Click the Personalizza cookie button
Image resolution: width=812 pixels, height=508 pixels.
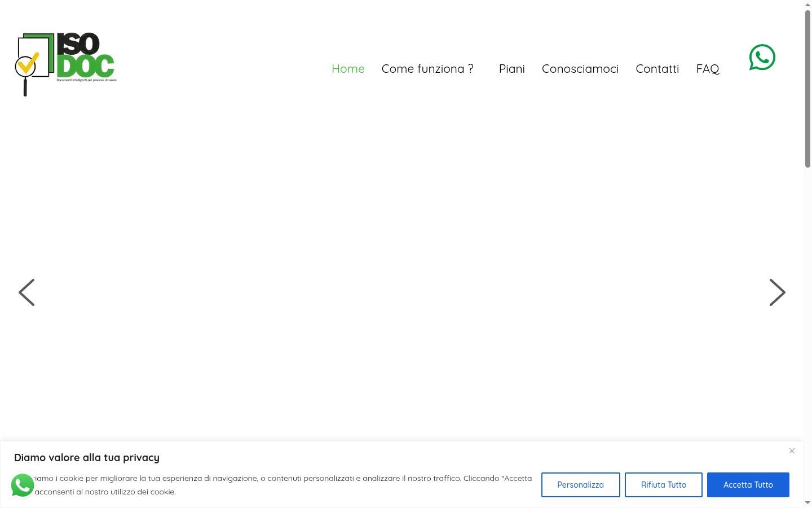click(581, 485)
